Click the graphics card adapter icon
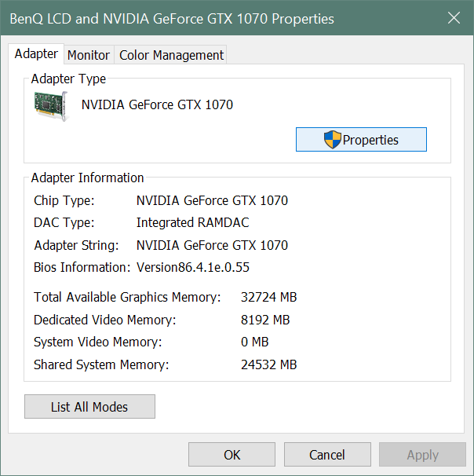 click(x=51, y=106)
